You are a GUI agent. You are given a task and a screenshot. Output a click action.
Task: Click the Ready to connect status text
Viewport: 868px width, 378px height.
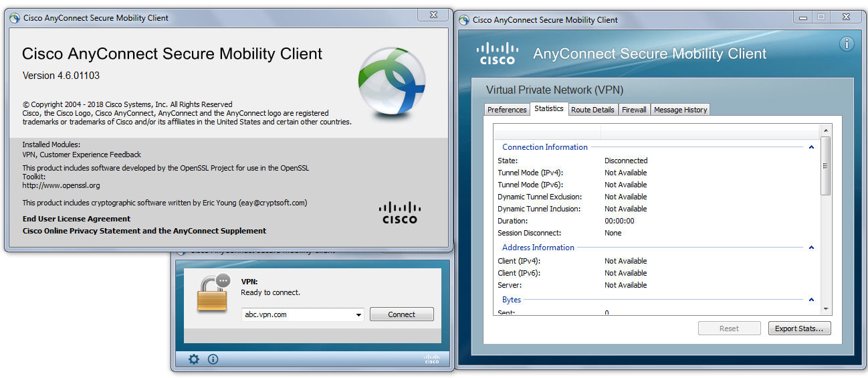(271, 292)
